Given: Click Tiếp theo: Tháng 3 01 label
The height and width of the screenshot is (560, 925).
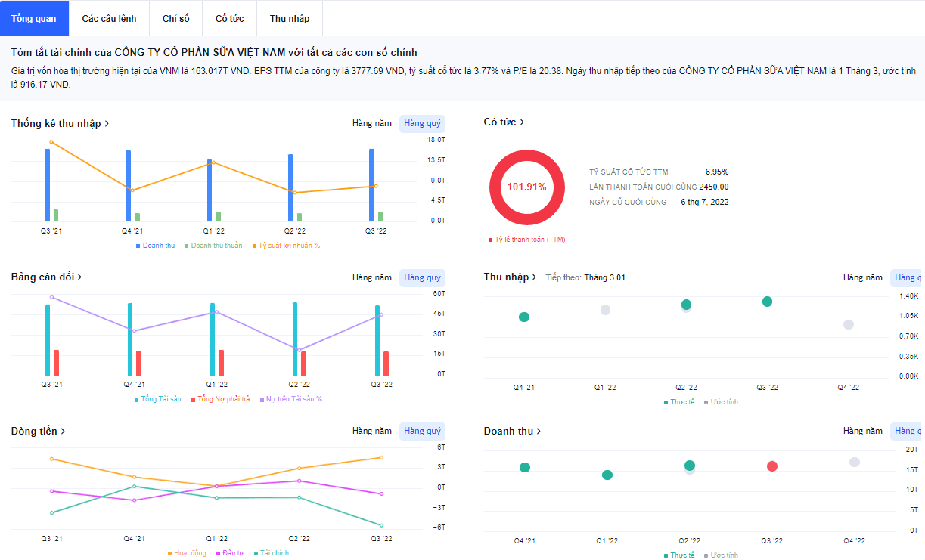Looking at the screenshot, I should coord(585,278).
